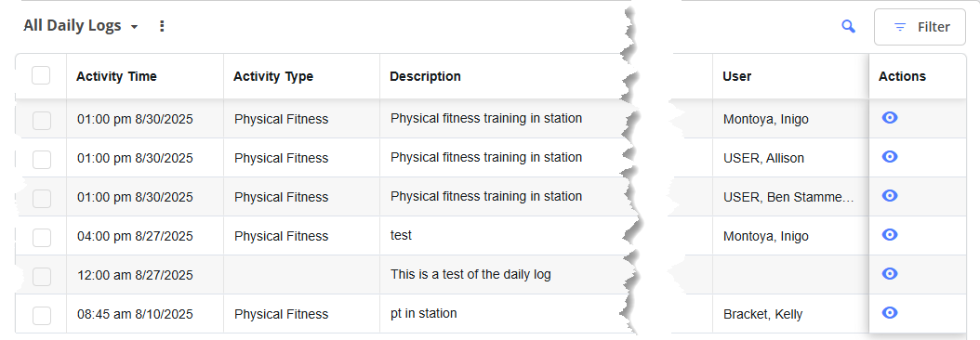980x340 pixels.
Task: Select the "This is a test of the daily log" cell
Action: click(x=470, y=274)
